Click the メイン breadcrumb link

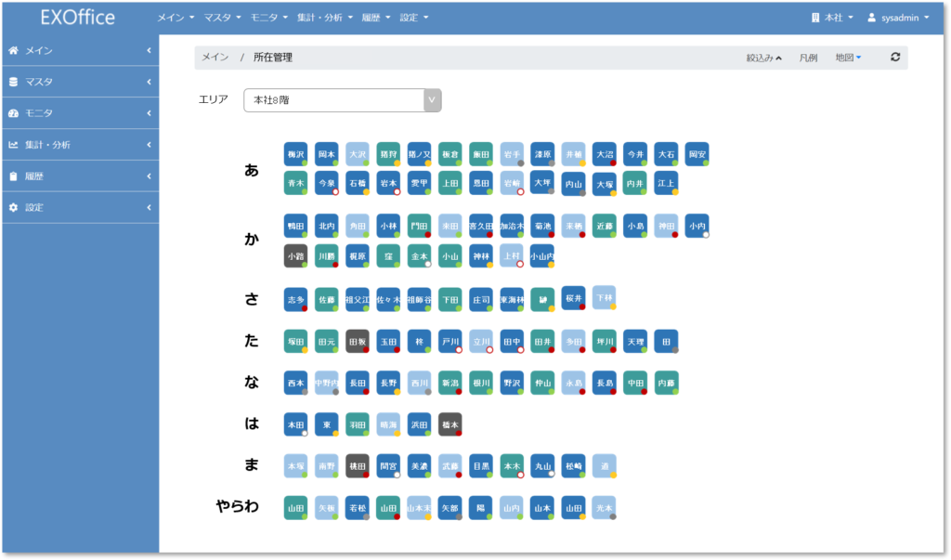pyautogui.click(x=215, y=58)
